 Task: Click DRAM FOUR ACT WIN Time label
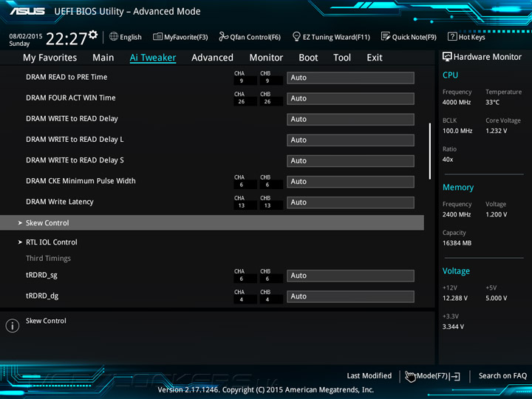[x=71, y=98]
